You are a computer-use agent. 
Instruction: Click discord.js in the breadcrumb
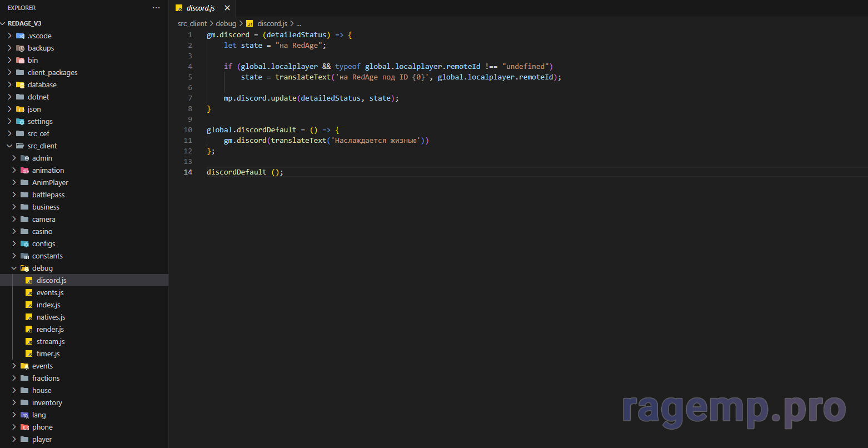272,23
